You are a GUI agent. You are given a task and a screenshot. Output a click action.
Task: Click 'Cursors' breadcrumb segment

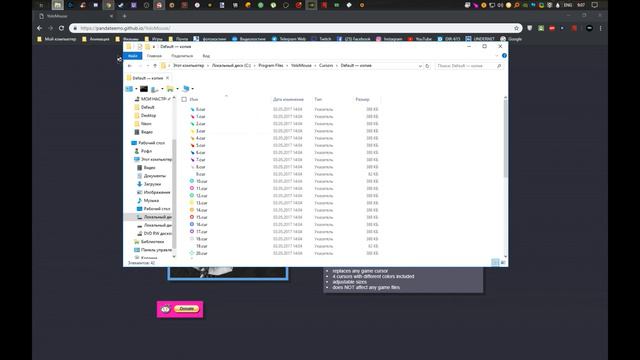[x=326, y=65]
